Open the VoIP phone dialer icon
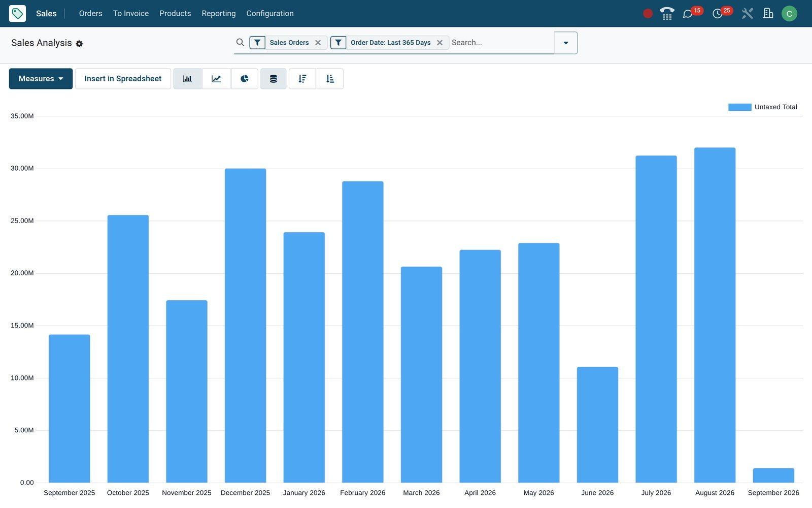The height and width of the screenshot is (508, 812). coord(667,13)
